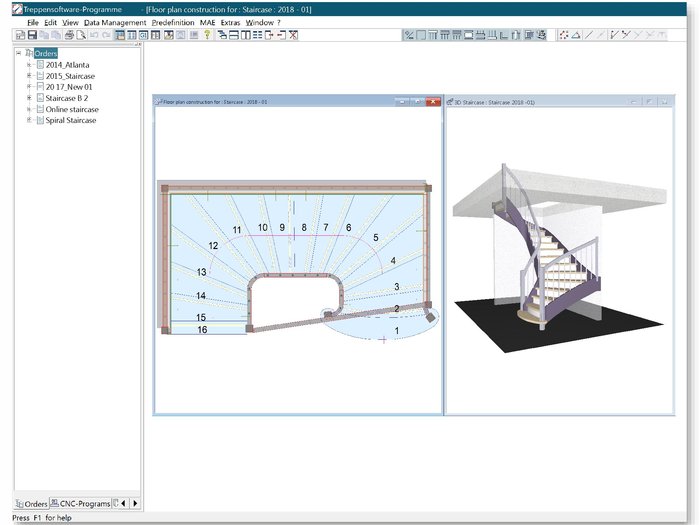
Task: Select the Online staircase order
Action: click(x=72, y=109)
